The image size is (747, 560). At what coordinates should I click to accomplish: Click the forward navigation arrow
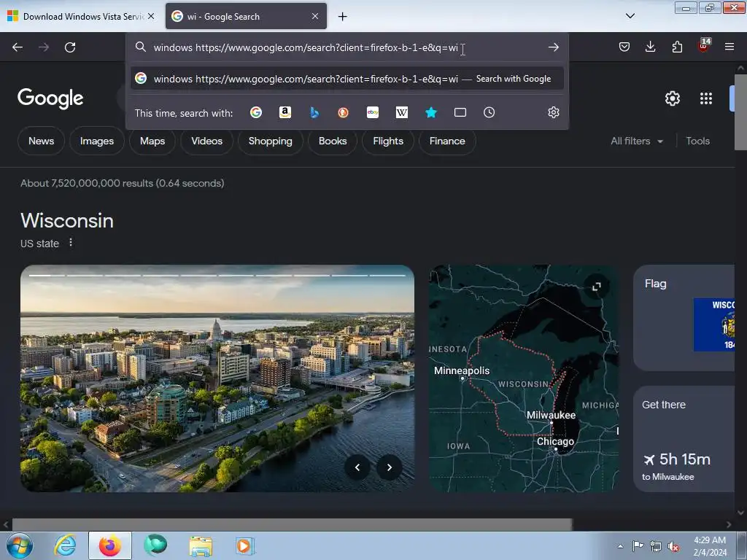pyautogui.click(x=44, y=47)
